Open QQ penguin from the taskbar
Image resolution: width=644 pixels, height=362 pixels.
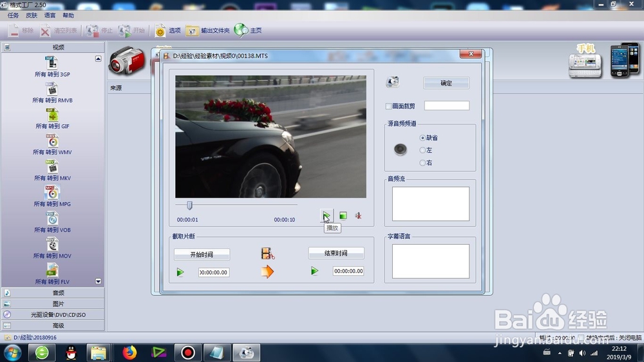click(71, 352)
